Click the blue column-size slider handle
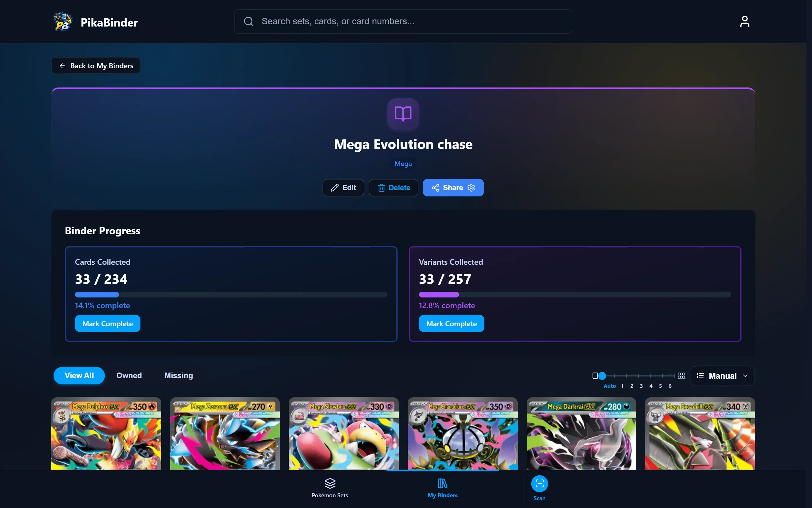The width and height of the screenshot is (812, 508). click(602, 376)
